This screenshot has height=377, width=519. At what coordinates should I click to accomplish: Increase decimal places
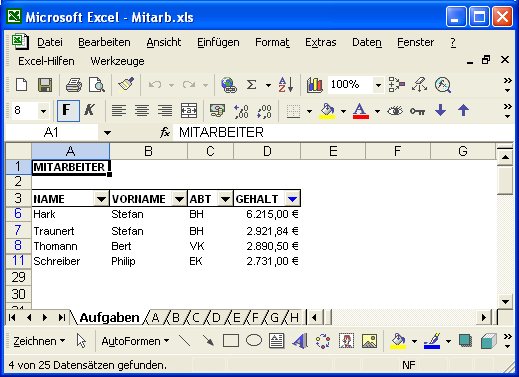tap(241, 111)
